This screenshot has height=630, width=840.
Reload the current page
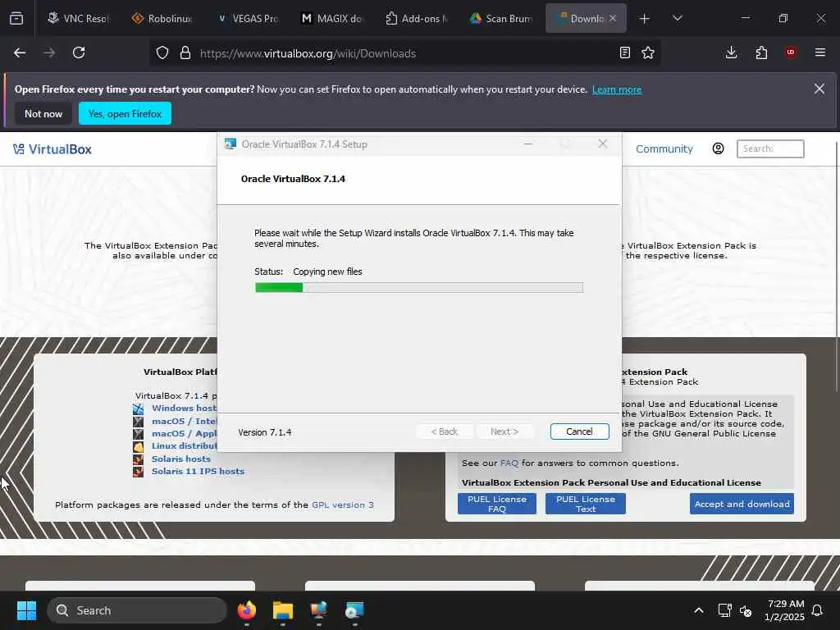[x=79, y=52]
